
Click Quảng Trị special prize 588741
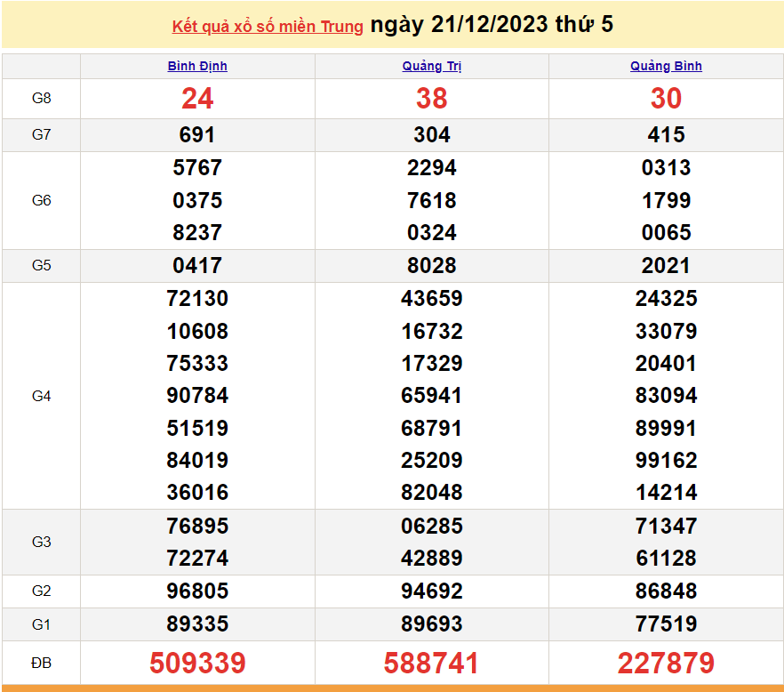click(x=432, y=663)
